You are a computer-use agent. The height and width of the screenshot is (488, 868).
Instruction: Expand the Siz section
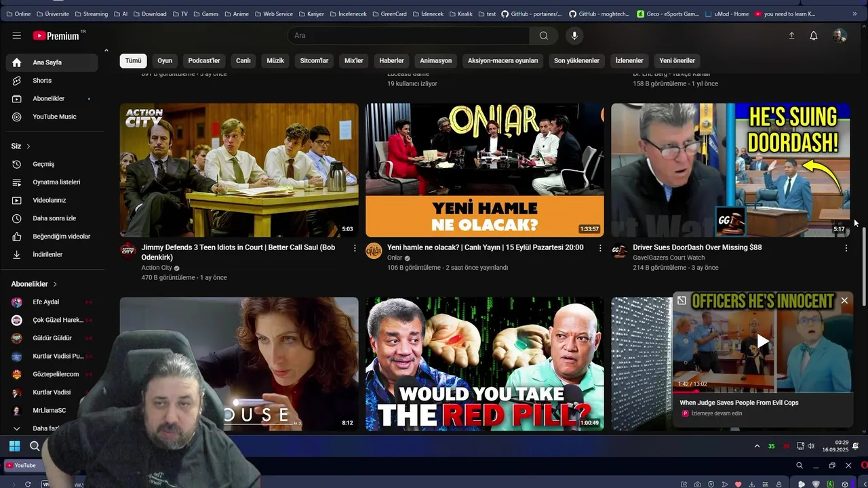21,146
